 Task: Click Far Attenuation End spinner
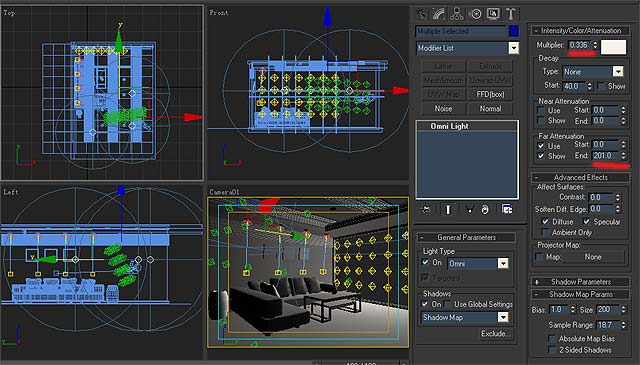[623, 156]
